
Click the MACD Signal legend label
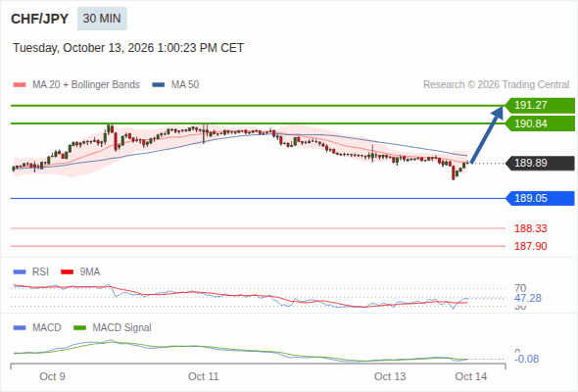click(x=122, y=328)
